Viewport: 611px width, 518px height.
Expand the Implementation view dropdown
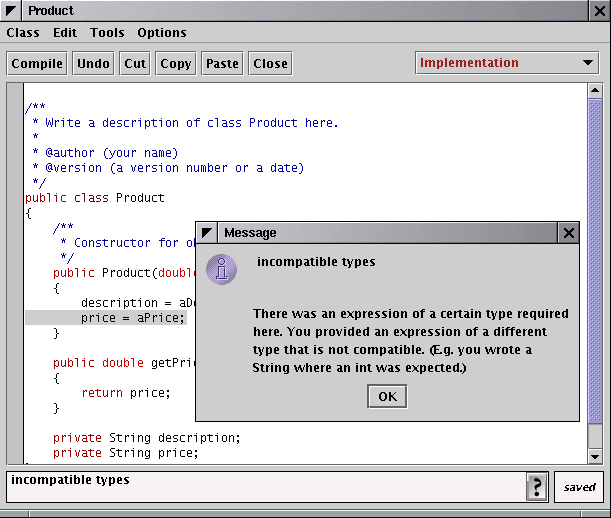tap(587, 63)
